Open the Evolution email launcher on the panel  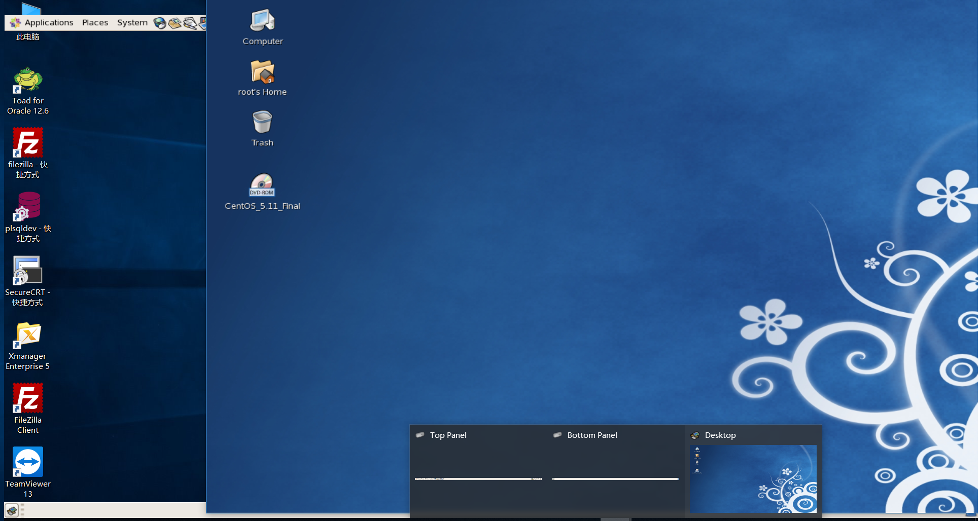pyautogui.click(x=175, y=23)
